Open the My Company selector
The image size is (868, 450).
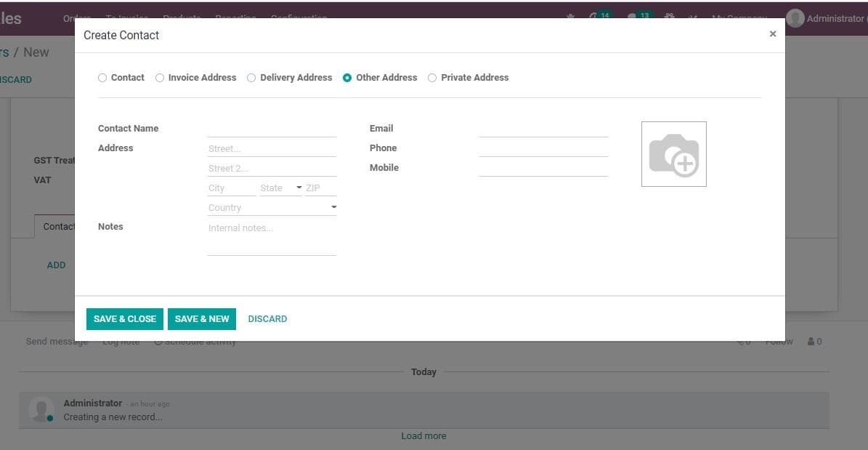[738, 17]
